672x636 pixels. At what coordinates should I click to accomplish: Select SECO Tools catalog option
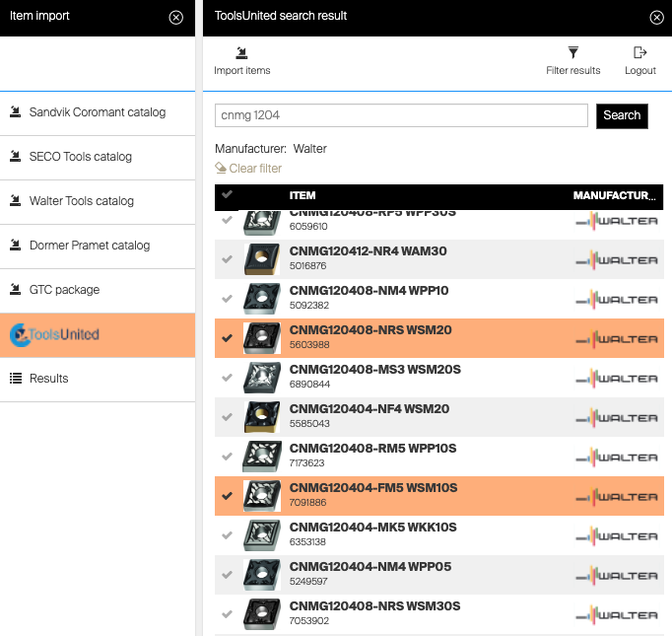pyautogui.click(x=80, y=157)
